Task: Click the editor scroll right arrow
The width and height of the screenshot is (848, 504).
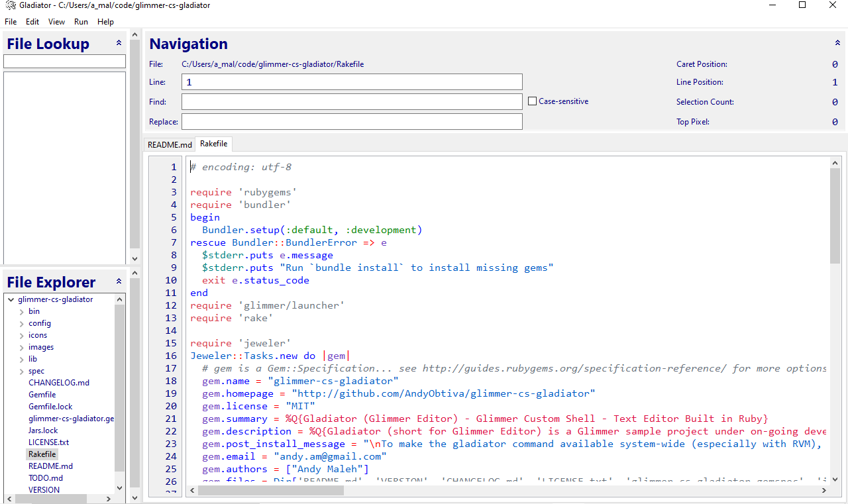Action: tap(824, 491)
